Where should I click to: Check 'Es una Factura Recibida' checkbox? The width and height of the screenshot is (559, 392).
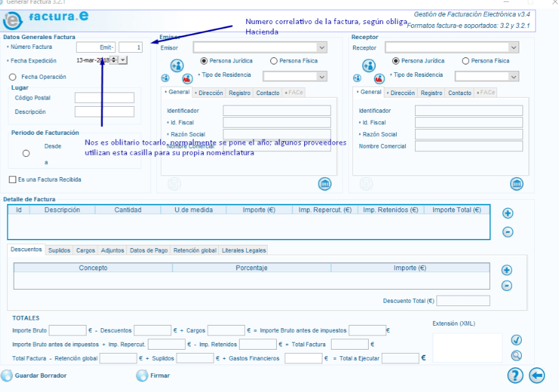tap(12, 180)
